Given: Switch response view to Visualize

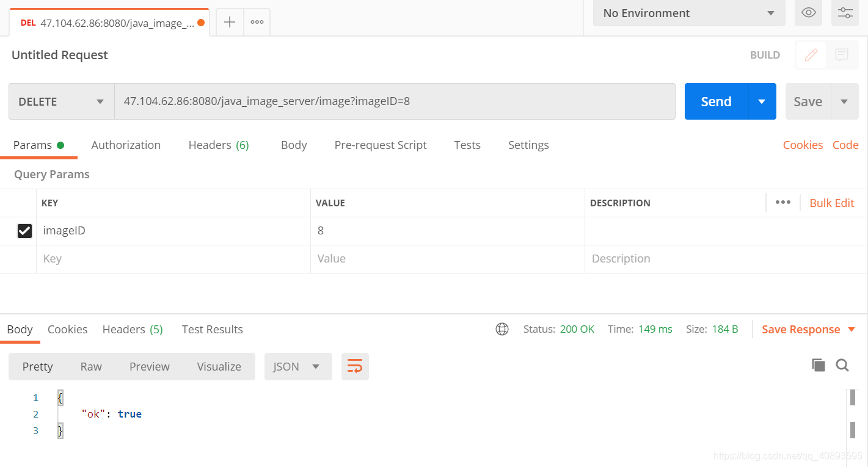Looking at the screenshot, I should 219,366.
